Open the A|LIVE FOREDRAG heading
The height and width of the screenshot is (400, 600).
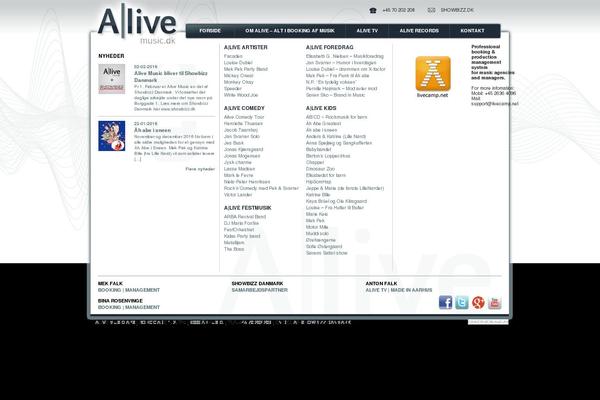tap(329, 47)
